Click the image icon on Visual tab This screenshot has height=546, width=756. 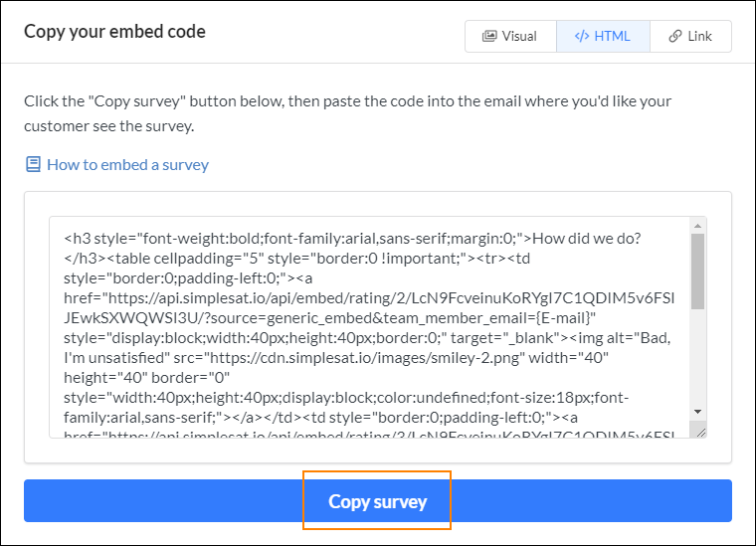click(489, 36)
